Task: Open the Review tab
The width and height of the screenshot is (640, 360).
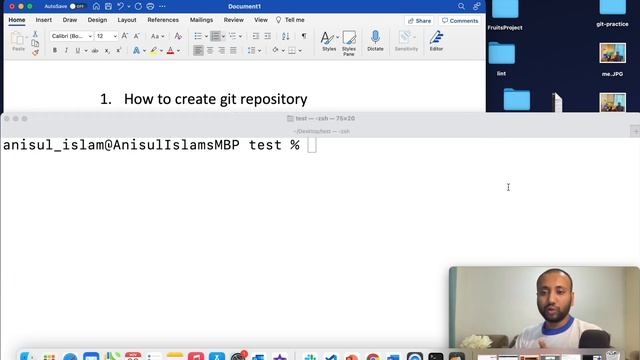Action: coord(233,20)
